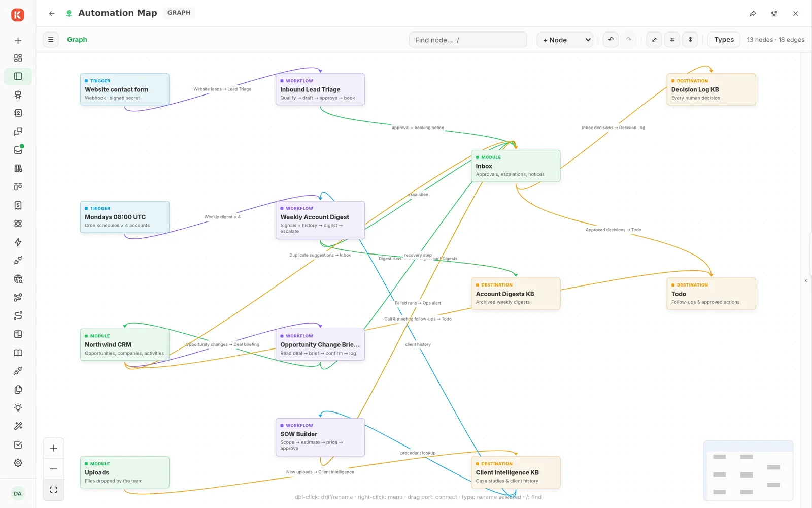Open the copy documents sidebar icon

click(18, 390)
